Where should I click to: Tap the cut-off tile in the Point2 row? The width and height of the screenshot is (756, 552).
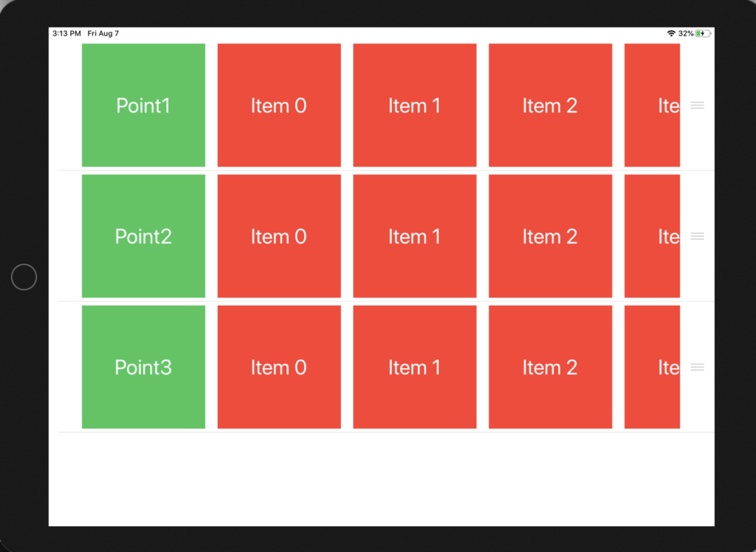click(653, 236)
